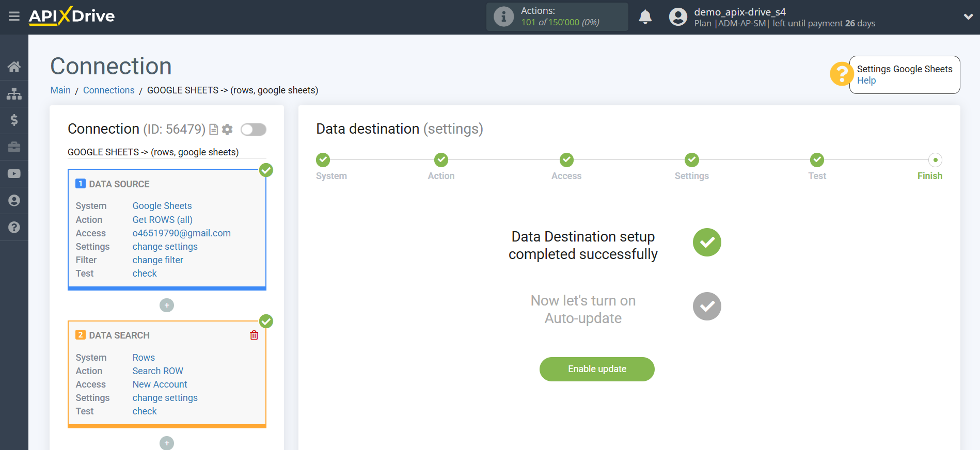
Task: Click the briefcase icon in sidebar
Action: pyautogui.click(x=14, y=147)
